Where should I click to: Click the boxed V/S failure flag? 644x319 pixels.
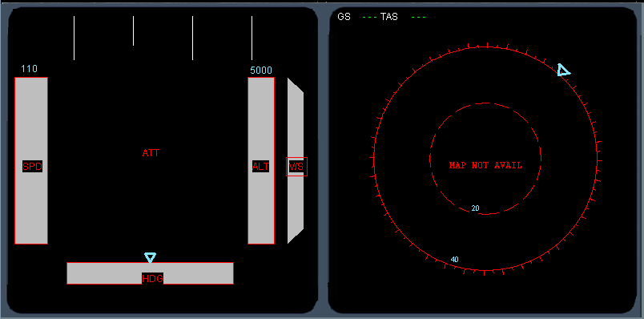[296, 167]
